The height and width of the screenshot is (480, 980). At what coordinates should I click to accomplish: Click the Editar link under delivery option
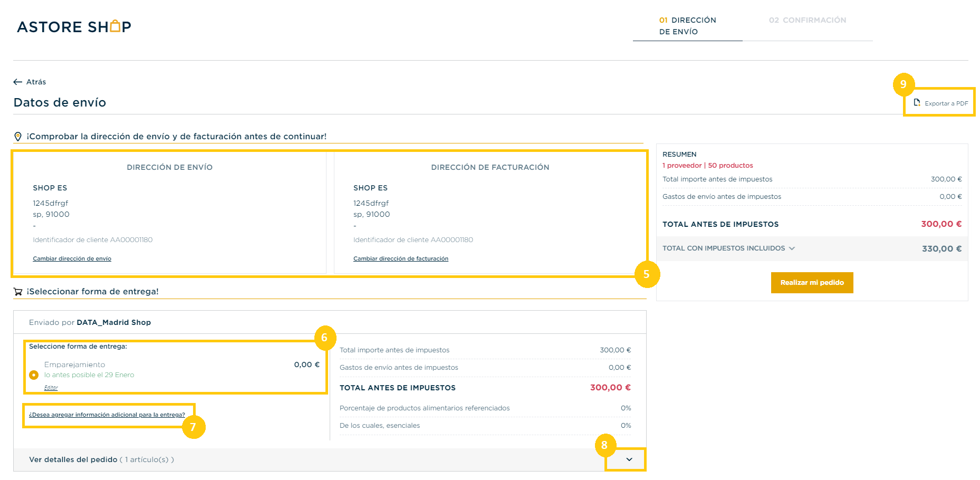(51, 388)
